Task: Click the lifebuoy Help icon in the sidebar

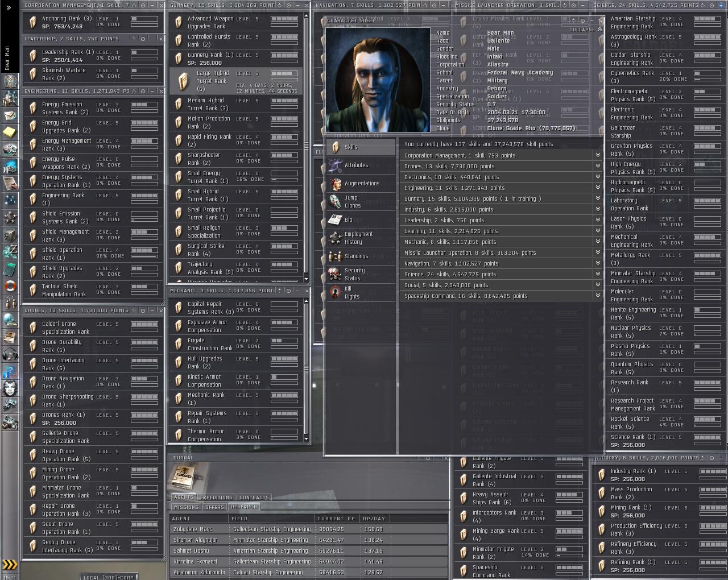Action: pos(10,286)
